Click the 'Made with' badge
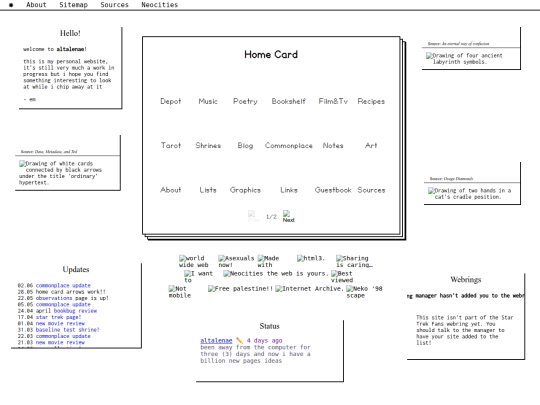The image size is (540, 405). (x=268, y=261)
